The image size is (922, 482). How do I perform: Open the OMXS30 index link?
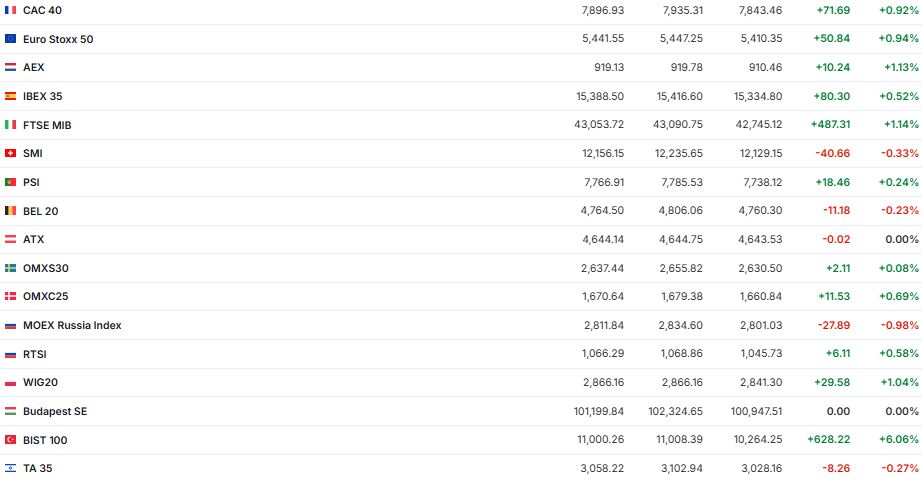coord(45,268)
